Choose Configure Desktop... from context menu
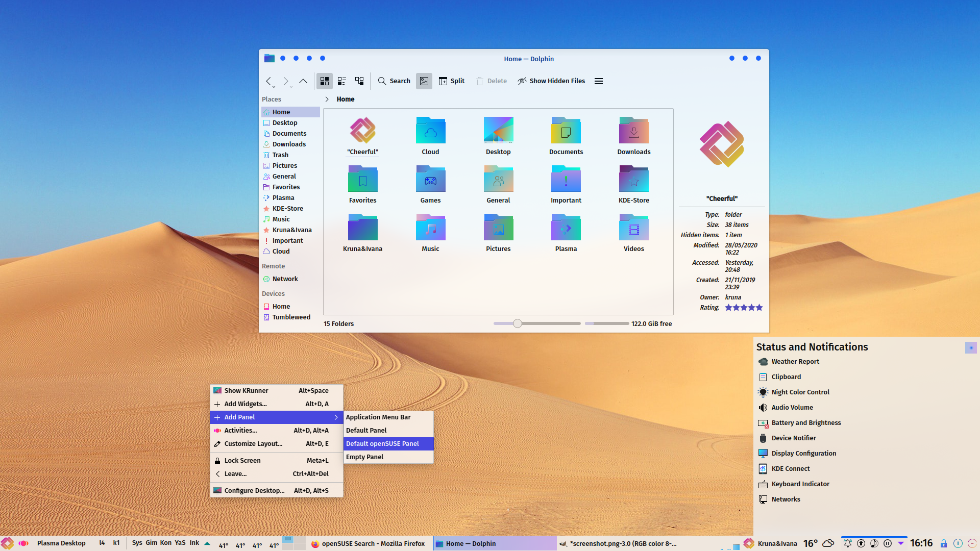Image resolution: width=980 pixels, height=551 pixels. click(276, 491)
